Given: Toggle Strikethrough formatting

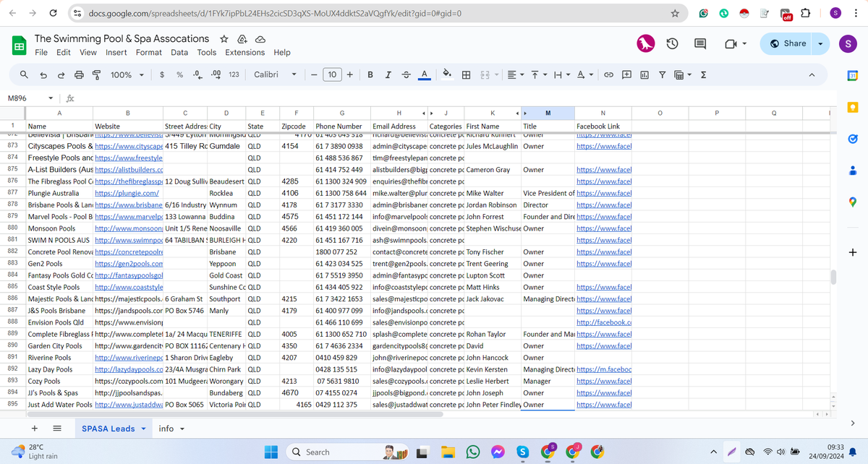Looking at the screenshot, I should point(406,74).
